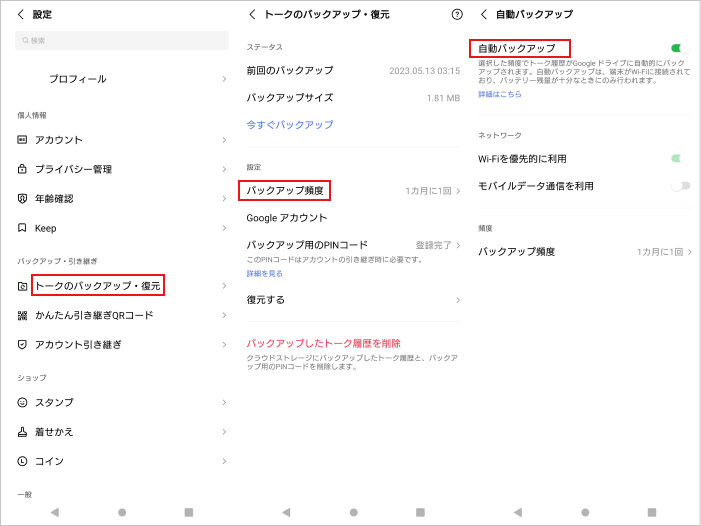Tap バックアップしたトーク履歴を削除
Image resolution: width=701 pixels, height=526 pixels.
coord(323,343)
